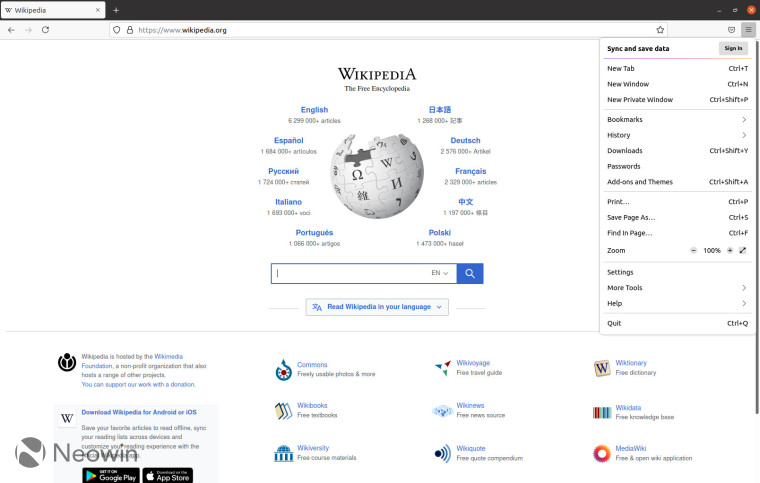The width and height of the screenshot is (760, 483).
Task: Bookmark this page with the star
Action: 660,30
